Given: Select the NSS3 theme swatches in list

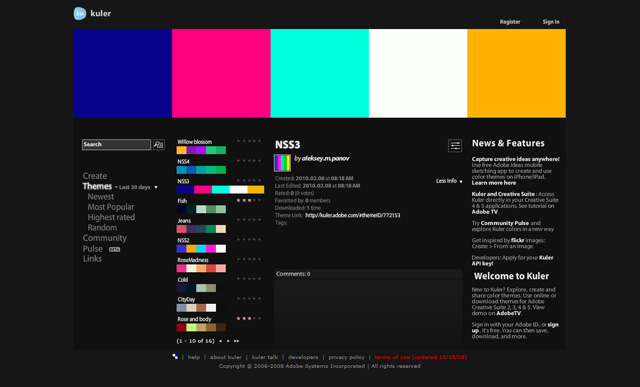Looking at the screenshot, I should click(220, 189).
